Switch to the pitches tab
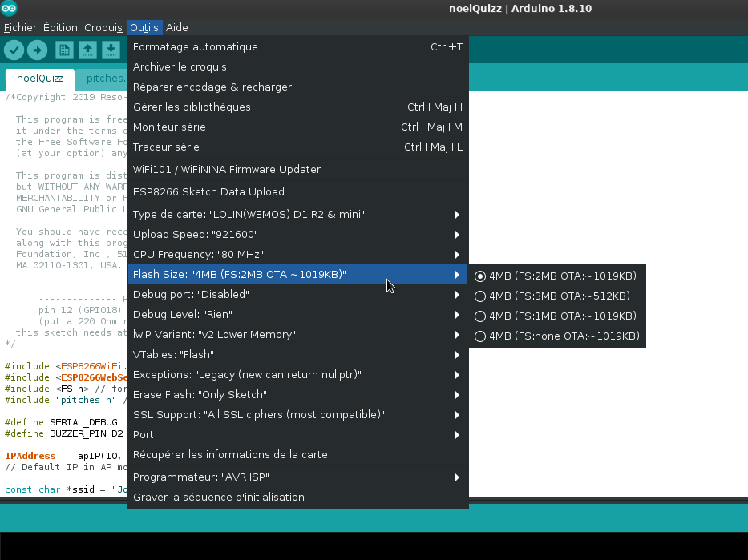The image size is (748, 560). pyautogui.click(x=102, y=79)
